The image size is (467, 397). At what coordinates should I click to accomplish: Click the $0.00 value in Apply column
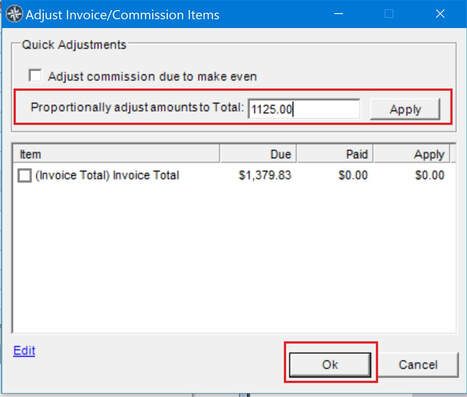pyautogui.click(x=430, y=175)
